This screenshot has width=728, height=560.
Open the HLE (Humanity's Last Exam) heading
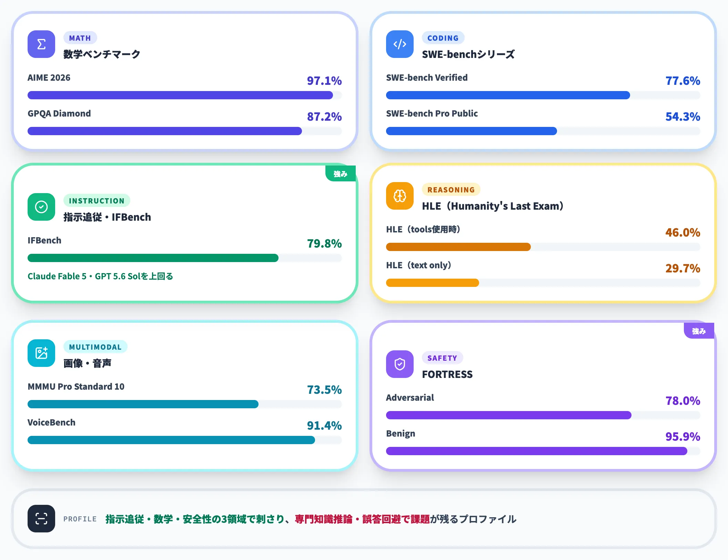tap(493, 206)
